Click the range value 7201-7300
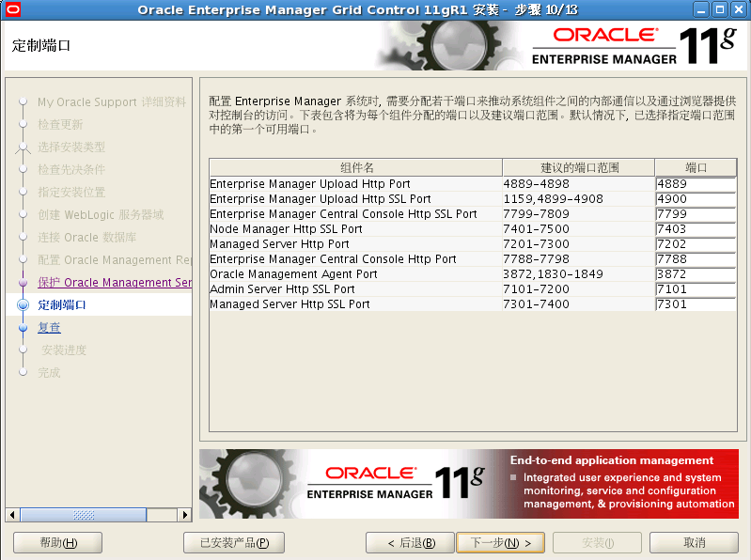 pos(536,244)
